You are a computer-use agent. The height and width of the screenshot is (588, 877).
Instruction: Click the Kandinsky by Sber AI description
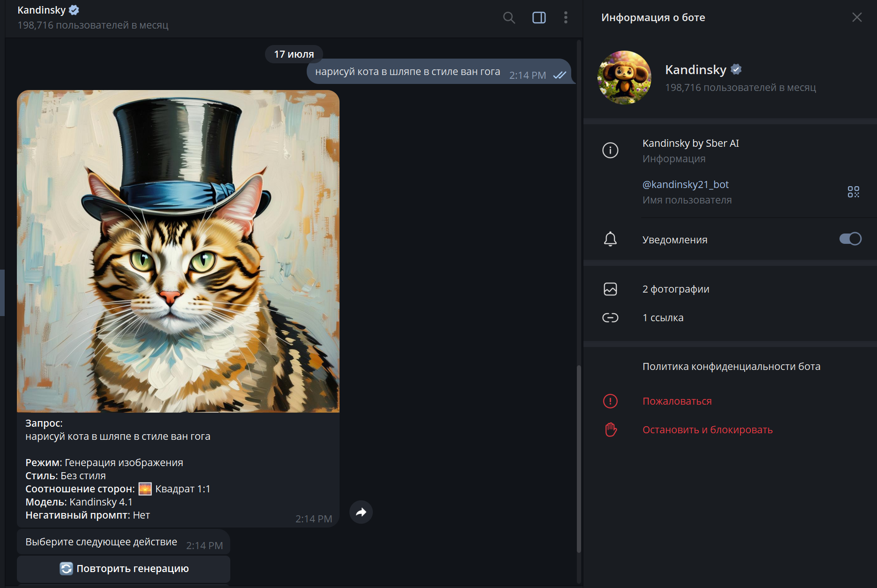(690, 143)
